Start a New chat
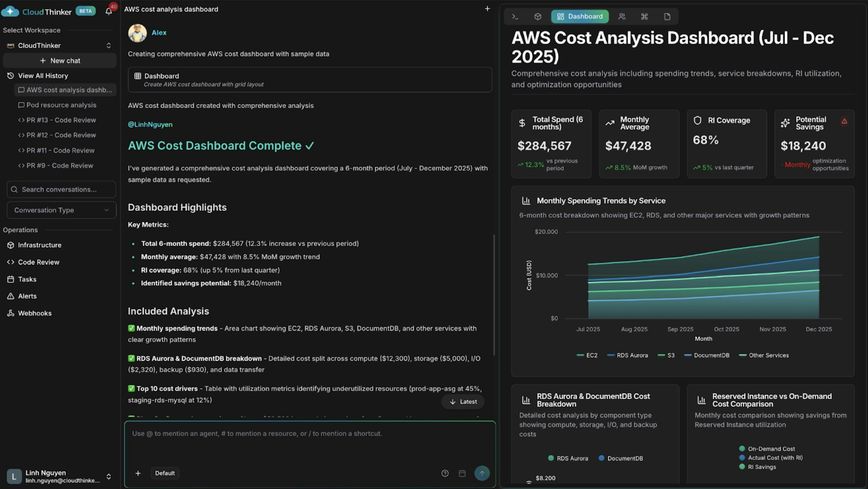Image resolution: width=868 pixels, height=489 pixels. click(x=60, y=60)
